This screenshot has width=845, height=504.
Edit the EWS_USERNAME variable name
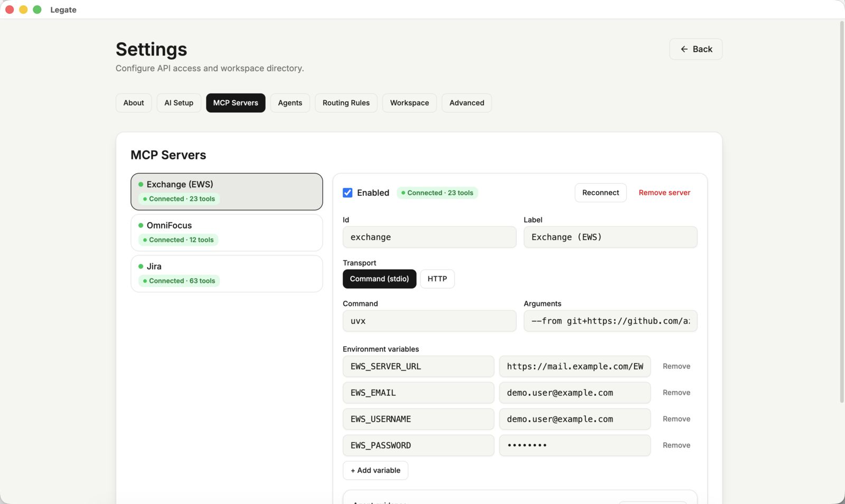coord(418,419)
